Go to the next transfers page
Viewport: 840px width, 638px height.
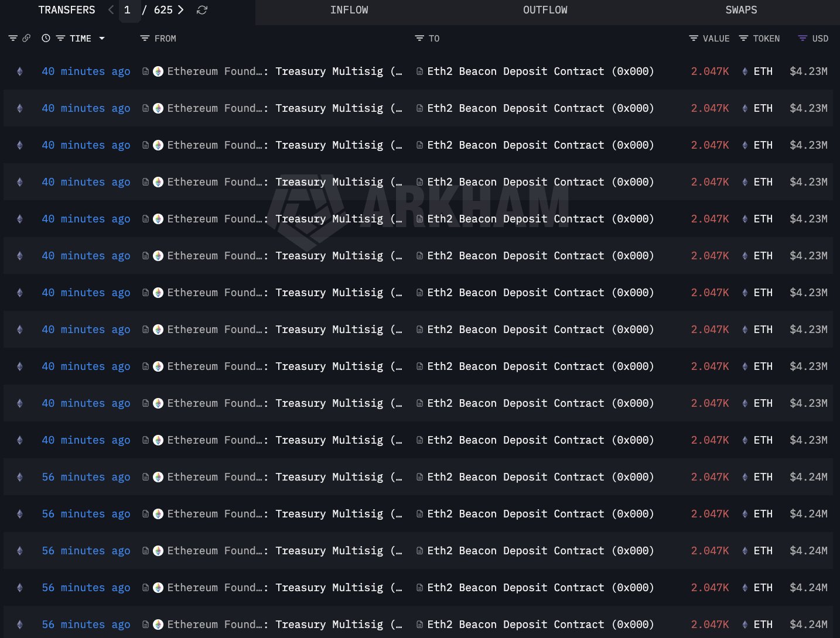click(181, 10)
